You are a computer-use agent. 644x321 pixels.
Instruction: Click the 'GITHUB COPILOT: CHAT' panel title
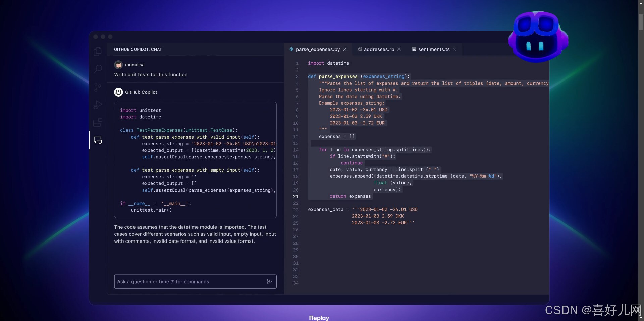coord(138,49)
